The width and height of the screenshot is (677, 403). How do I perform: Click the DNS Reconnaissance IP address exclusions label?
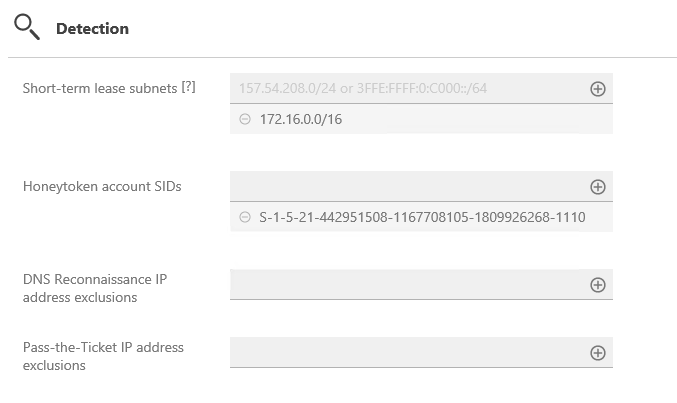tap(95, 289)
